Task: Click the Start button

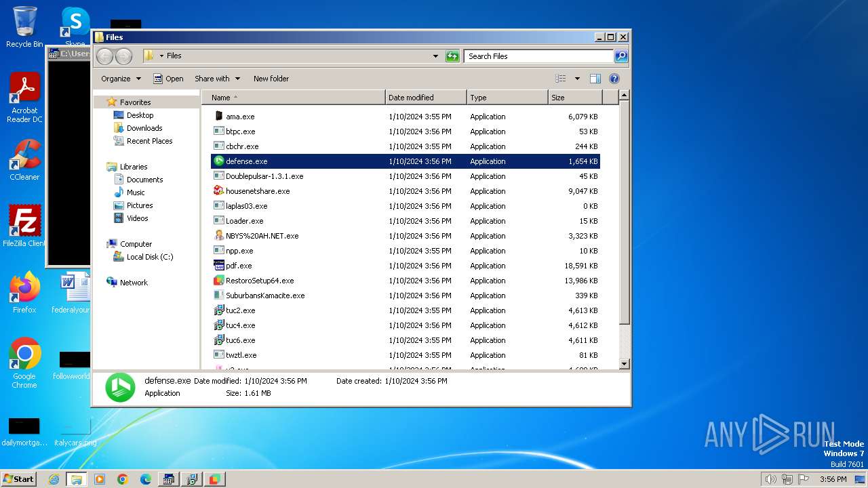Action: point(19,479)
